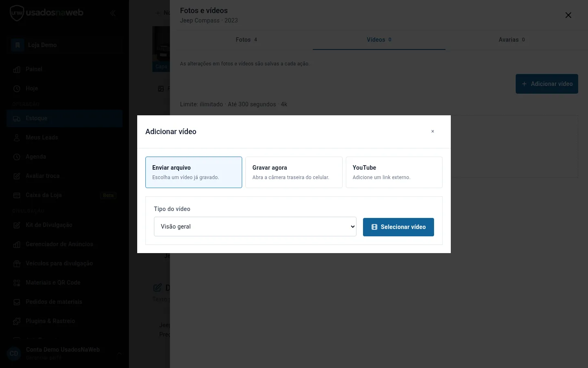Open the Tipo do vídeo dropdown

(x=255, y=227)
